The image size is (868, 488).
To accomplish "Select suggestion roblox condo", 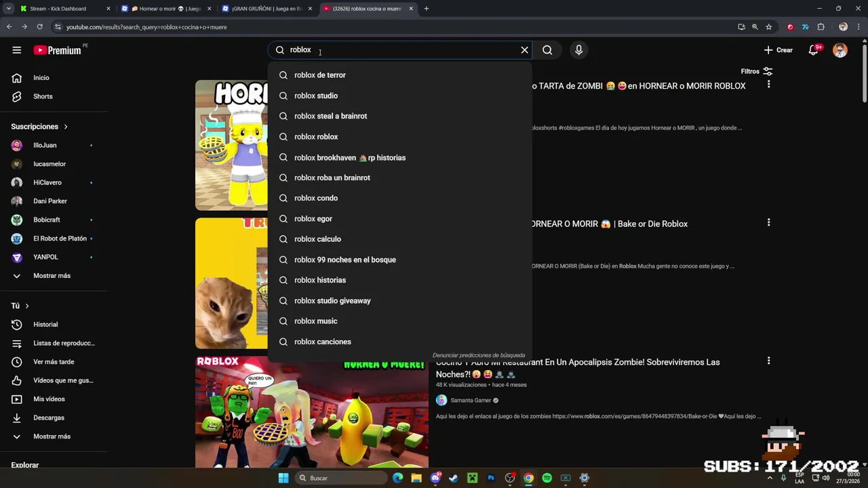I will tap(400, 198).
